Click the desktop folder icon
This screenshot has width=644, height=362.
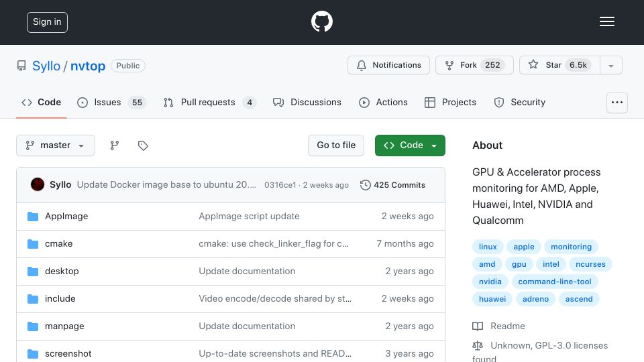click(x=33, y=271)
